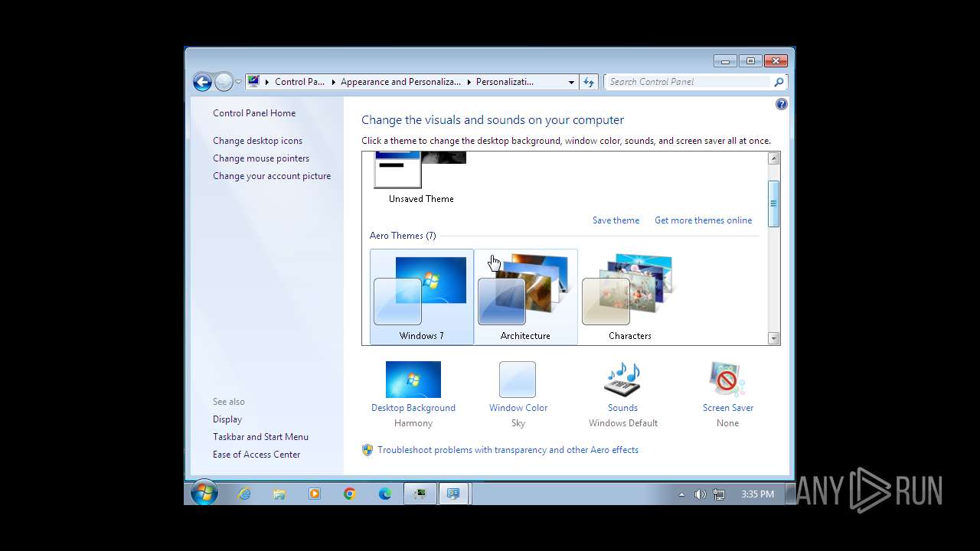Click the Window Color text link
The width and height of the screenshot is (980, 551).
pyautogui.click(x=518, y=408)
